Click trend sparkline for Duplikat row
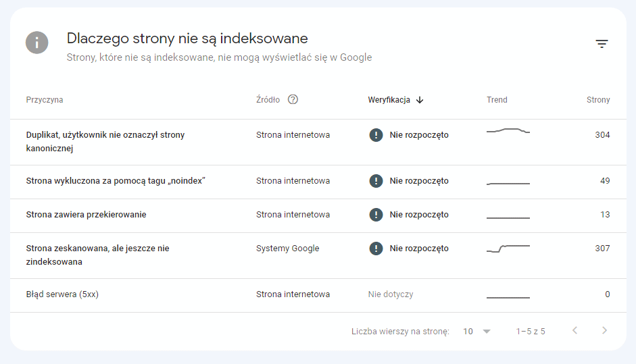 coord(508,130)
